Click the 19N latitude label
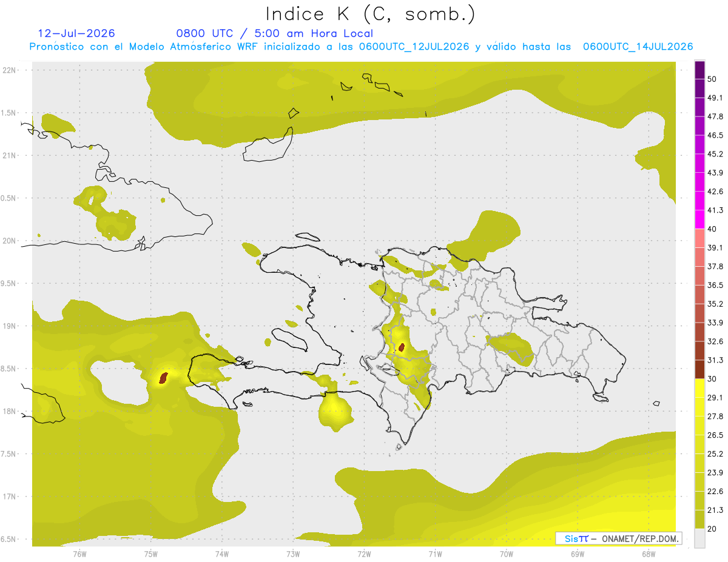This screenshot has width=728, height=562. [x=10, y=326]
